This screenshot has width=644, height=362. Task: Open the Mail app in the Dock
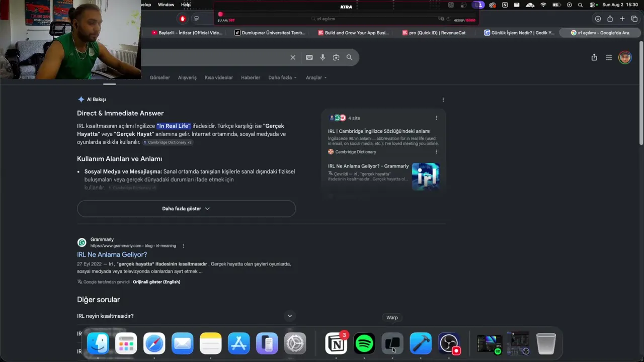pos(182,344)
